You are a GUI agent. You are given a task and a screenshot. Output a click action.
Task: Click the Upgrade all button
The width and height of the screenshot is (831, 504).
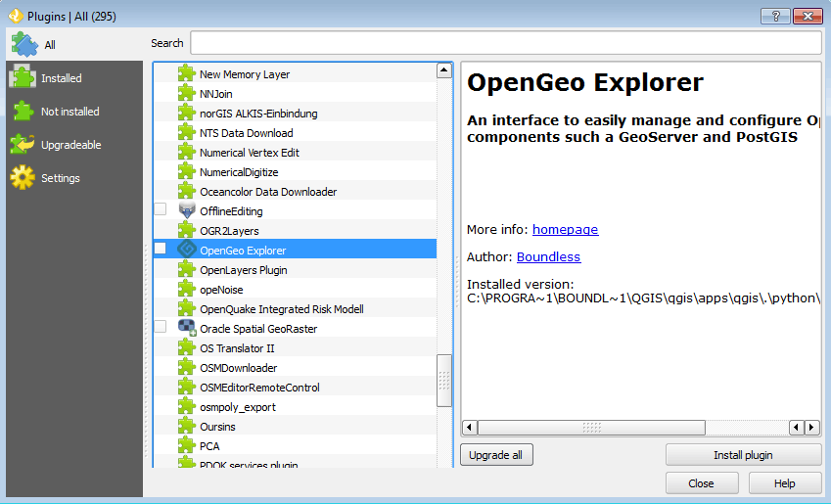click(x=495, y=455)
